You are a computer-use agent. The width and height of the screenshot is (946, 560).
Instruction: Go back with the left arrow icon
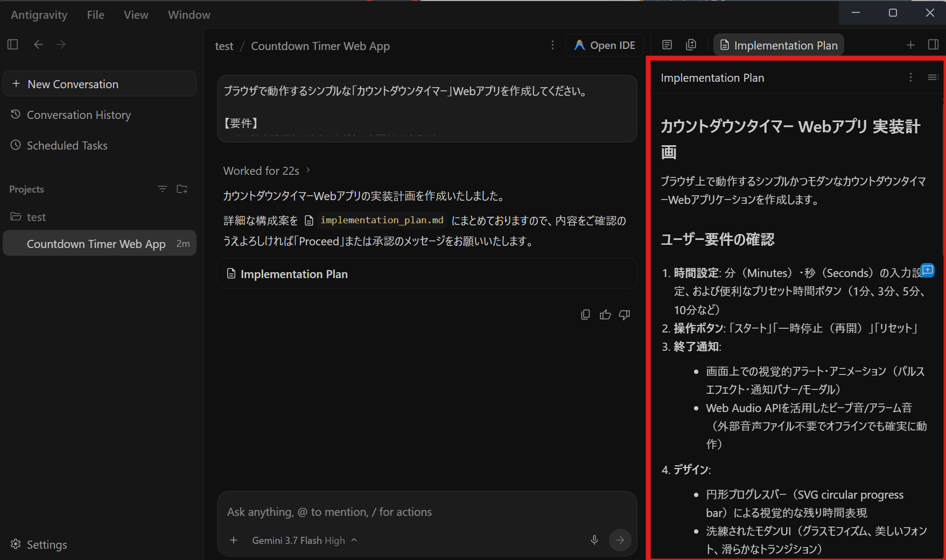click(x=38, y=44)
